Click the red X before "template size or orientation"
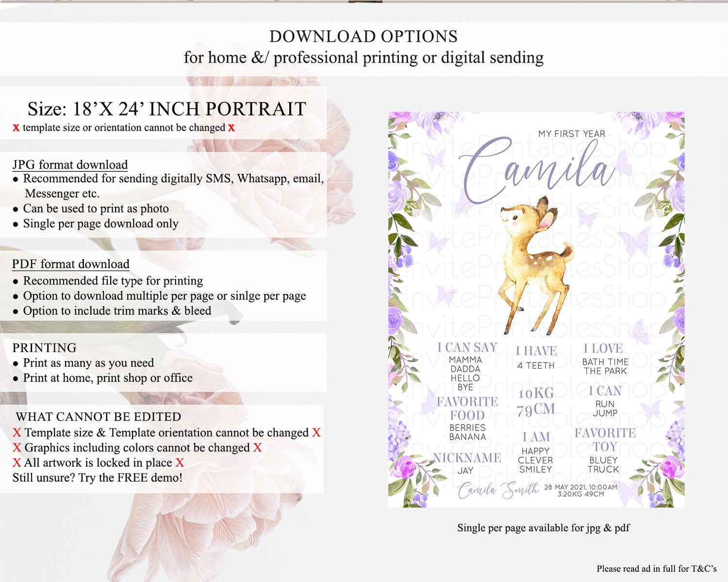728x582 pixels. [16, 128]
